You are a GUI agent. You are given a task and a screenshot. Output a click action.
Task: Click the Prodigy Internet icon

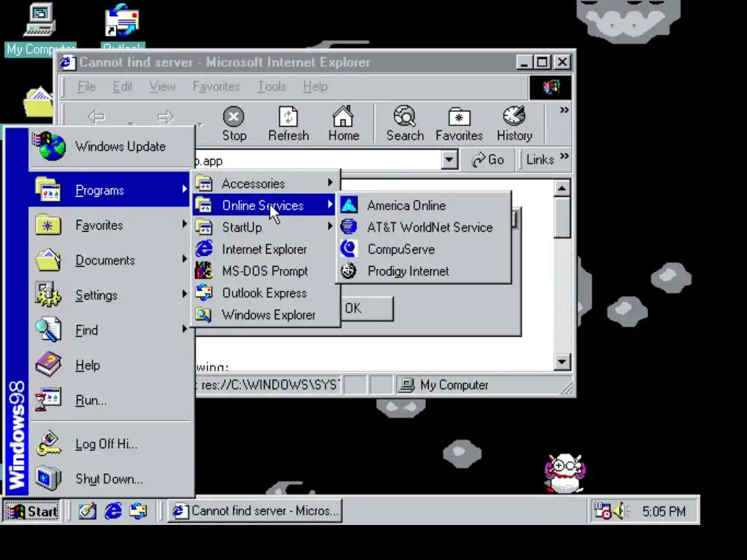tap(349, 271)
